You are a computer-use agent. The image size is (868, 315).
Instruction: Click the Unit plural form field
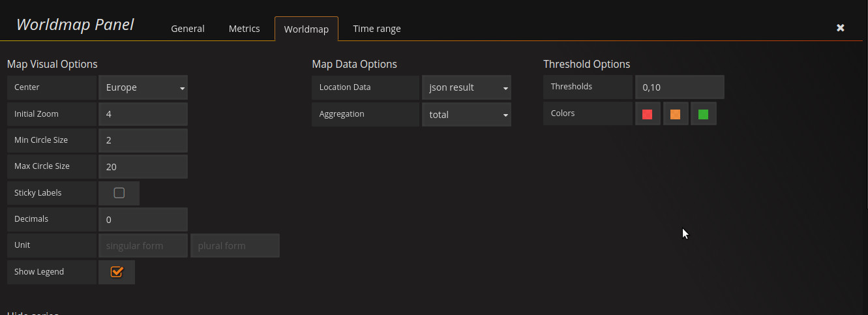coord(235,245)
